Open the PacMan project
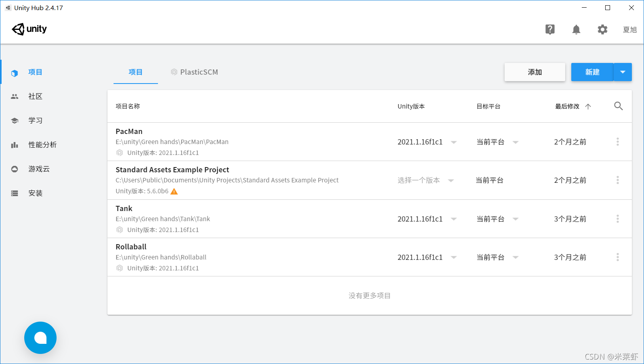 (x=129, y=131)
